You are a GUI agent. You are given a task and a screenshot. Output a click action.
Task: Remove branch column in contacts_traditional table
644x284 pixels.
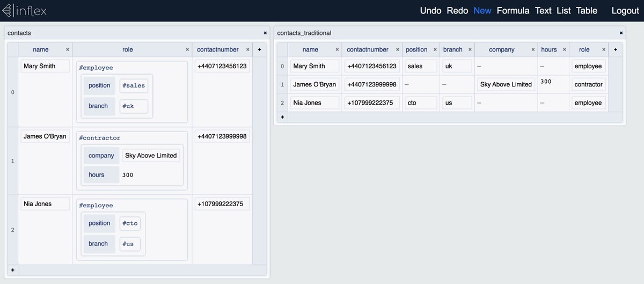click(x=470, y=49)
